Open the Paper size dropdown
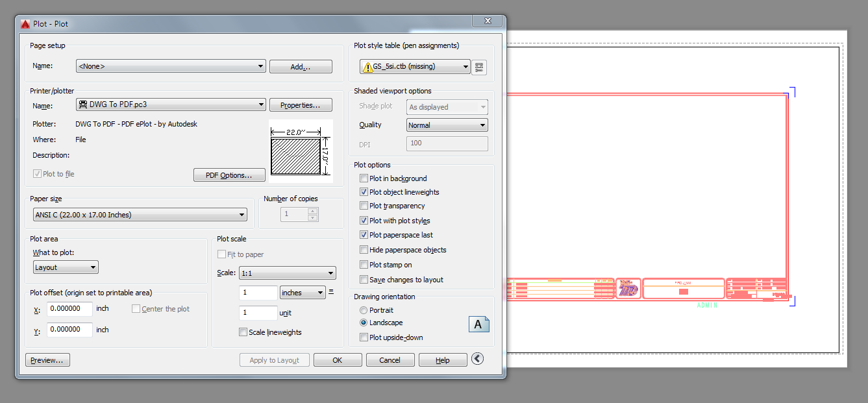 [x=140, y=215]
